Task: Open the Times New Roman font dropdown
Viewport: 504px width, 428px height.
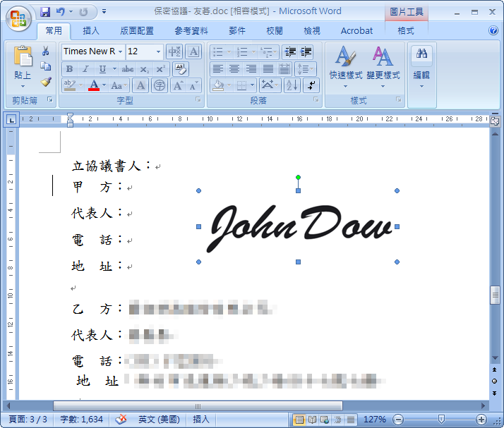Action: (x=121, y=51)
